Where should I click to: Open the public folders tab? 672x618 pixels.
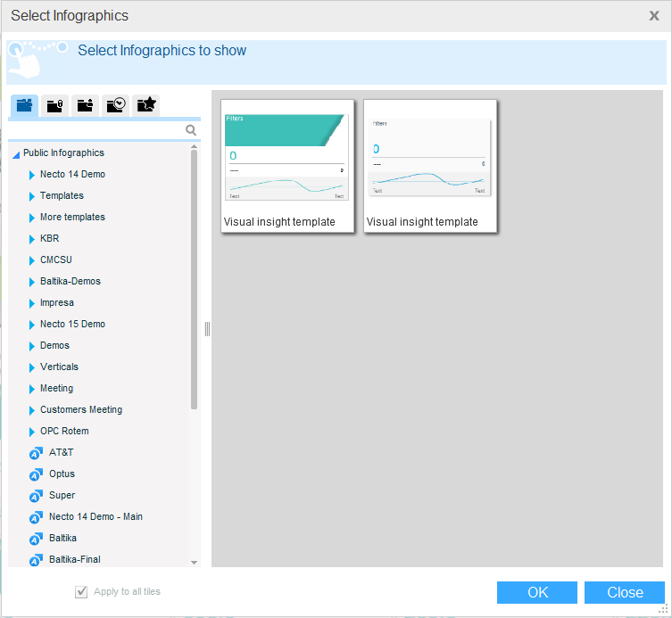[x=24, y=105]
